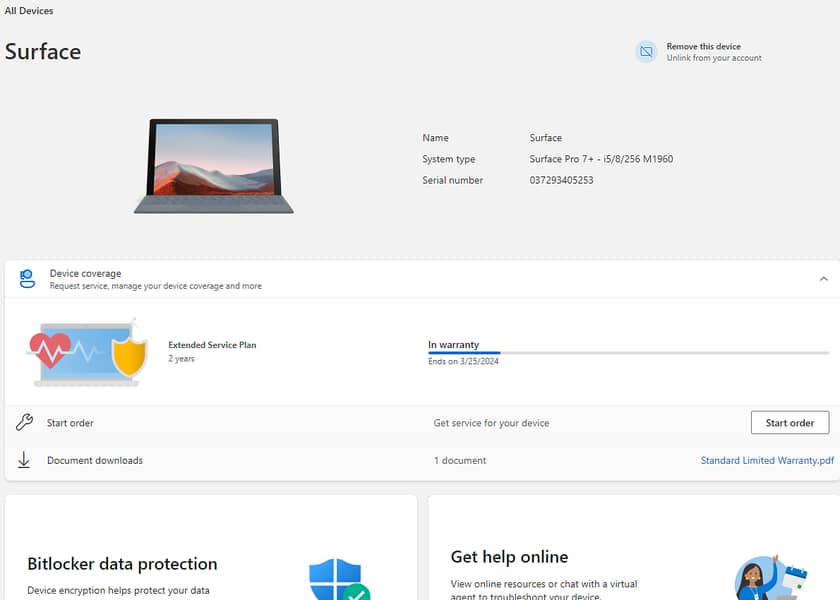Click the Extended Service Plan laptop illustration

pyautogui.click(x=89, y=352)
